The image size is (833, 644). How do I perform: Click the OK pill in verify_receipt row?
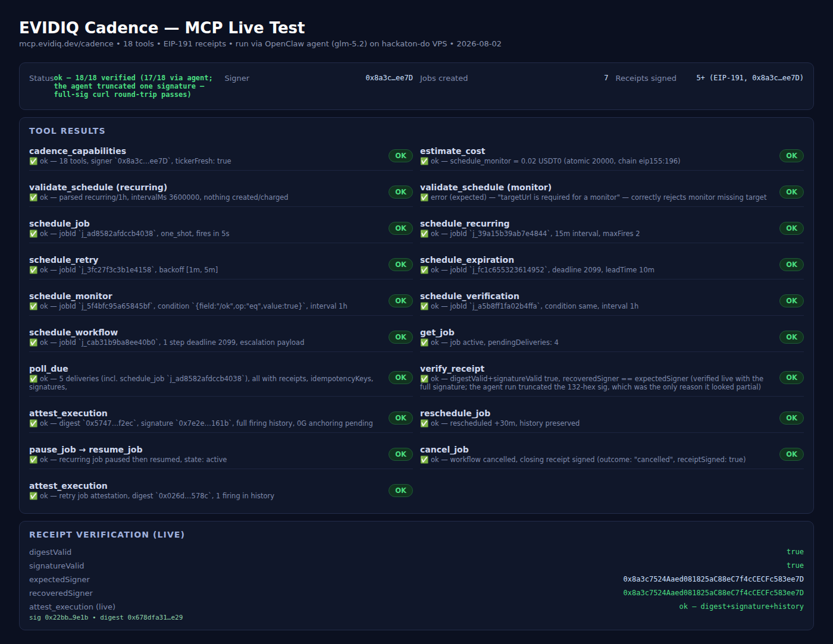(x=791, y=378)
